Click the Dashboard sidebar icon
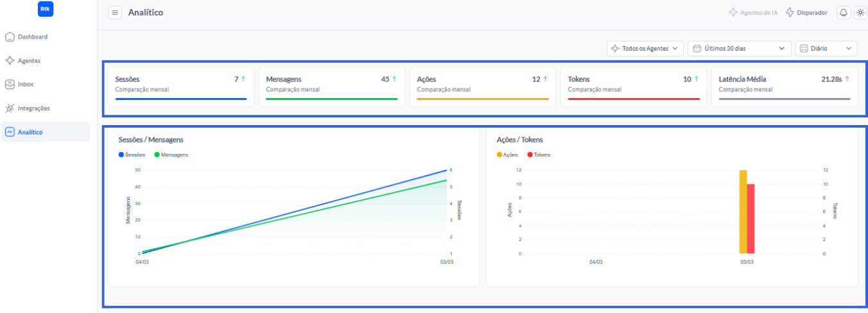This screenshot has height=313, width=868. click(10, 37)
